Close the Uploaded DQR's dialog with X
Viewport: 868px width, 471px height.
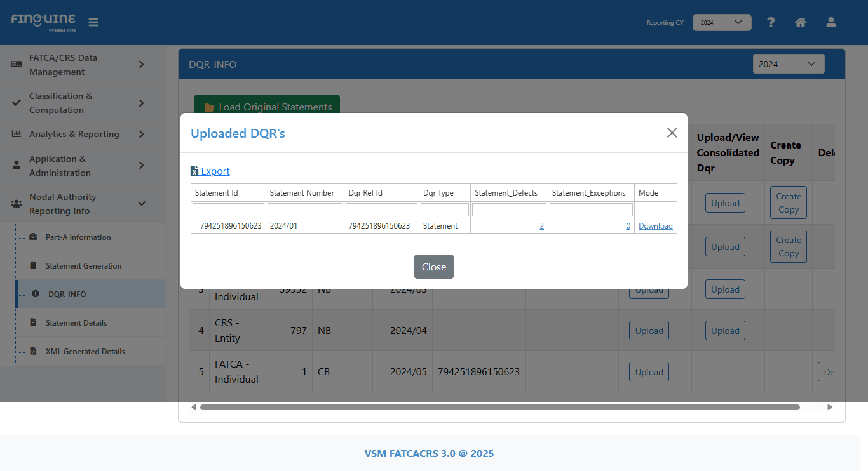tap(672, 133)
